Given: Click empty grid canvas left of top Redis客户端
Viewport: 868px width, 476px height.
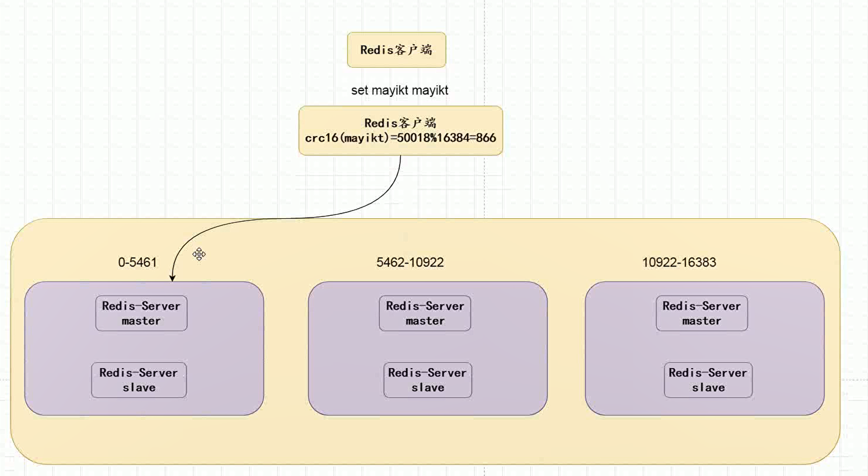Looking at the screenshot, I should coord(175,58).
